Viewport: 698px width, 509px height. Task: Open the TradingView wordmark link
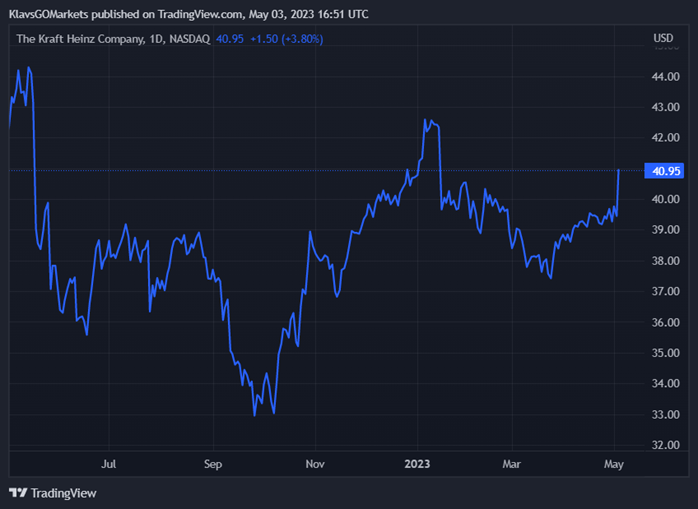(64, 493)
